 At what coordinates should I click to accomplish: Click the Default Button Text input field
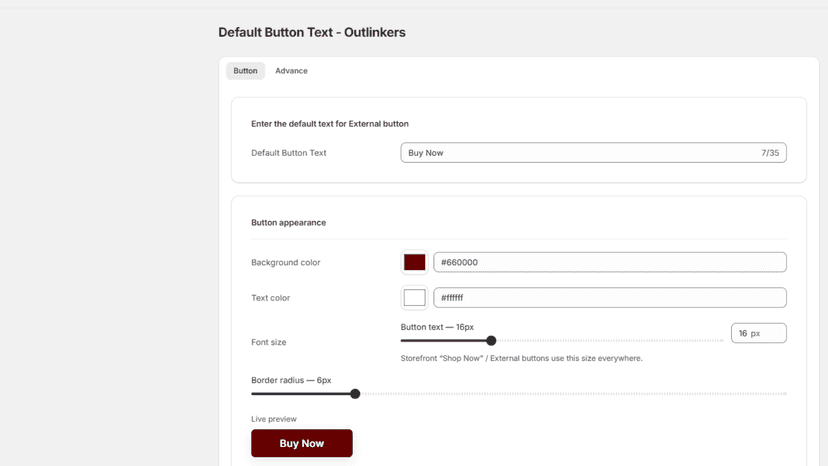pos(594,153)
